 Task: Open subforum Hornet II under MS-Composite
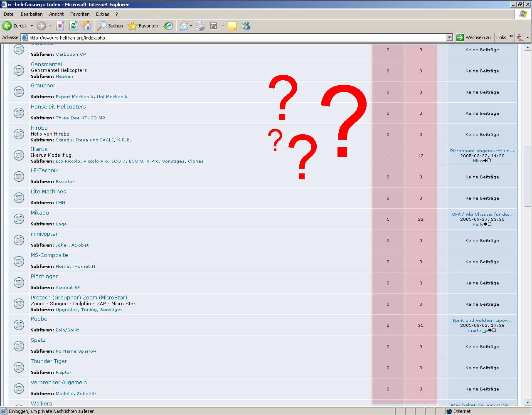85,267
